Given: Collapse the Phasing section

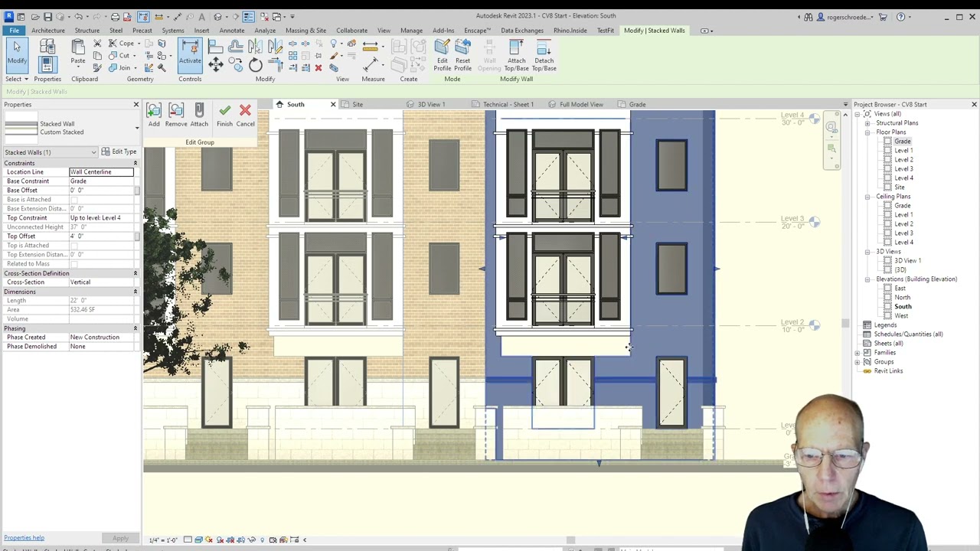Looking at the screenshot, I should tap(136, 328).
